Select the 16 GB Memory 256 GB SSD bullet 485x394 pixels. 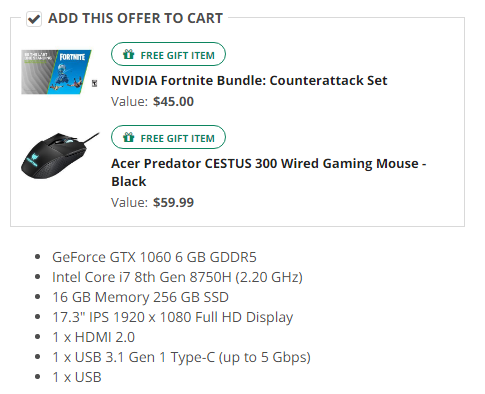[x=140, y=297]
